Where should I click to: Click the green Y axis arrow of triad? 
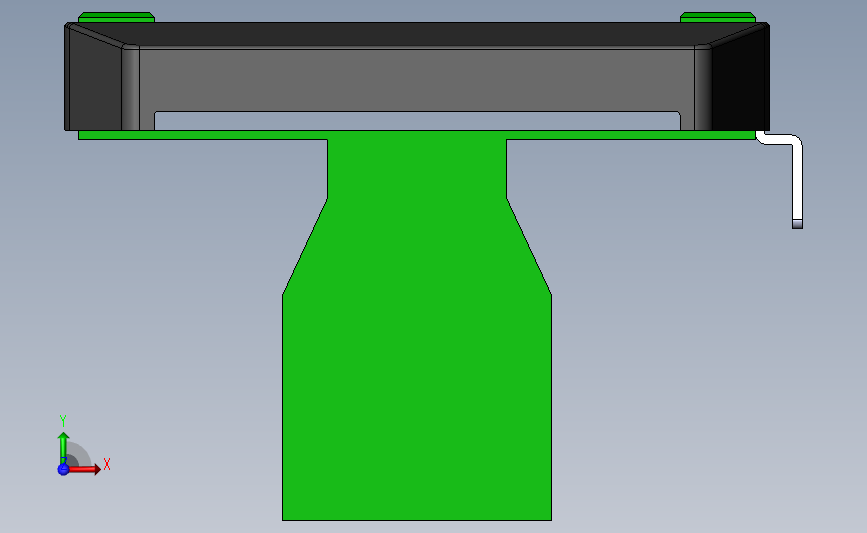[63, 448]
